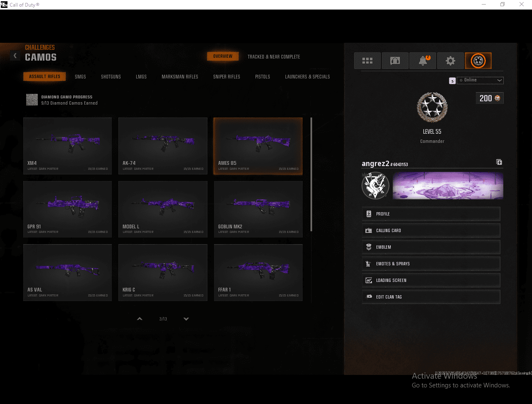Open the settings gear icon
This screenshot has height=404, width=532.
click(x=450, y=61)
